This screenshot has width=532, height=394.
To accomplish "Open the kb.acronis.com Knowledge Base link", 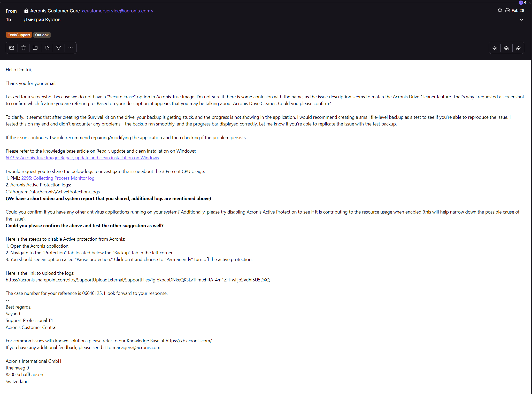I will click(x=189, y=341).
